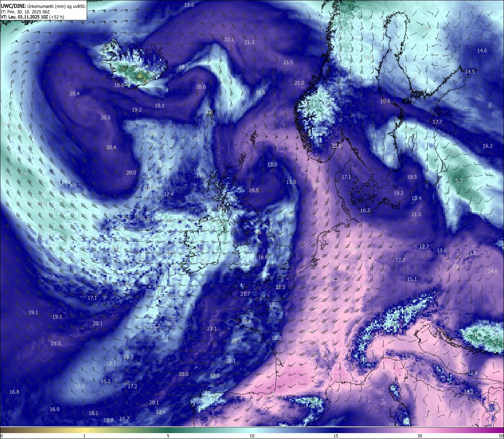
Task: Click the map value 15.1
Action: click(x=412, y=279)
